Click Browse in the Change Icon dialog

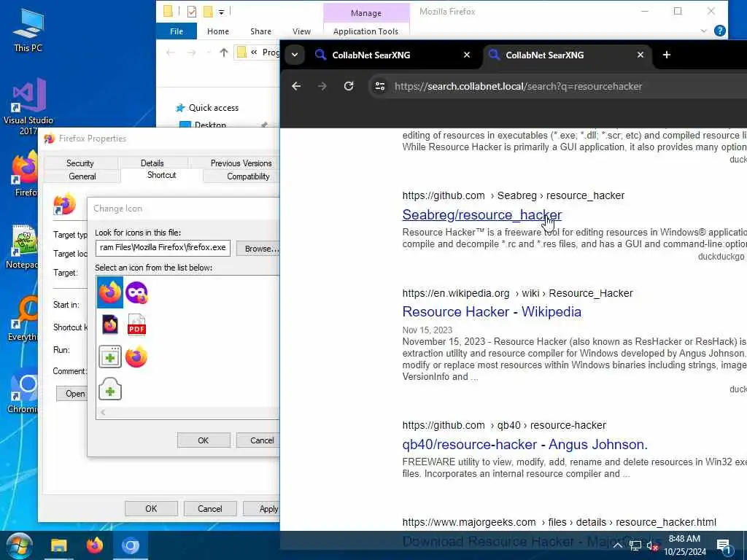(x=259, y=249)
